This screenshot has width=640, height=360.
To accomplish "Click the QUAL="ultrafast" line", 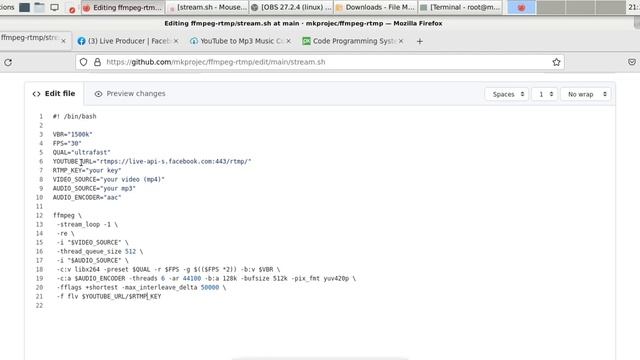I will pyautogui.click(x=82, y=152).
